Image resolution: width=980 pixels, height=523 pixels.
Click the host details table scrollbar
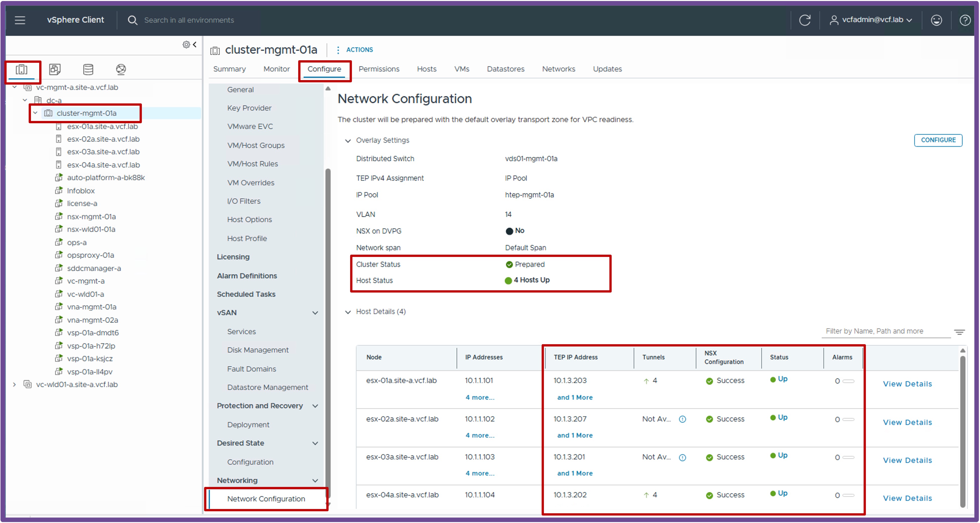962,431
